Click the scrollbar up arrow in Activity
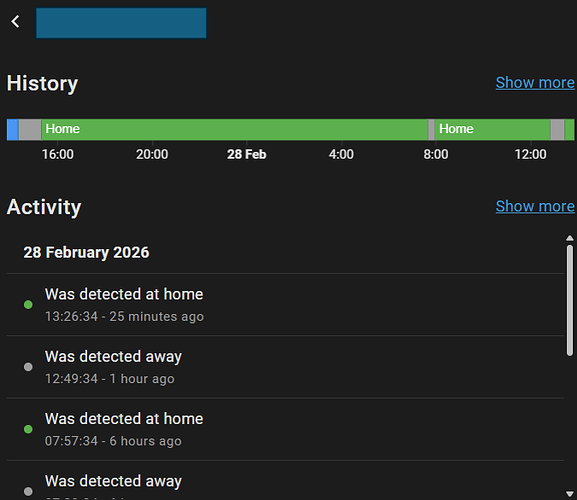 (x=570, y=238)
